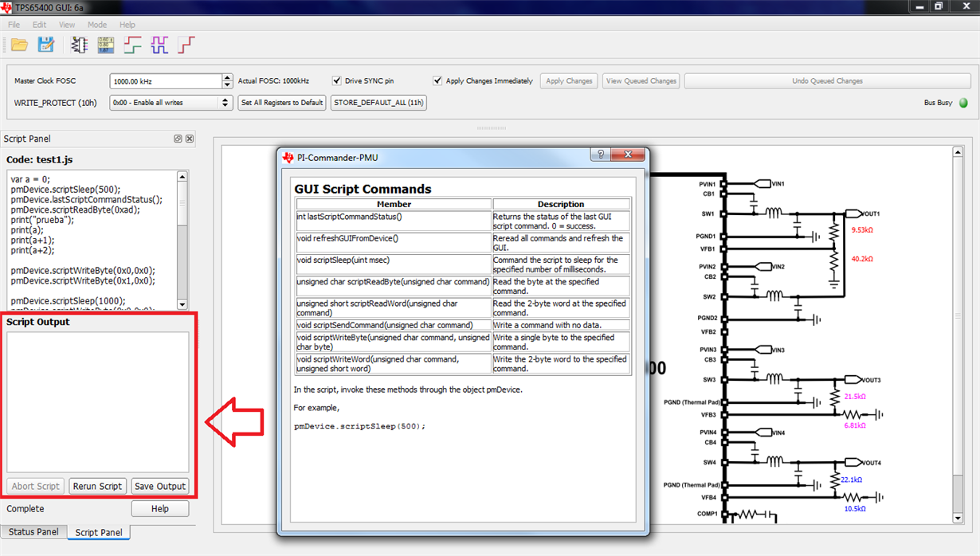980x556 pixels.
Task: Click the Description column header in dialog
Action: pyautogui.click(x=561, y=204)
